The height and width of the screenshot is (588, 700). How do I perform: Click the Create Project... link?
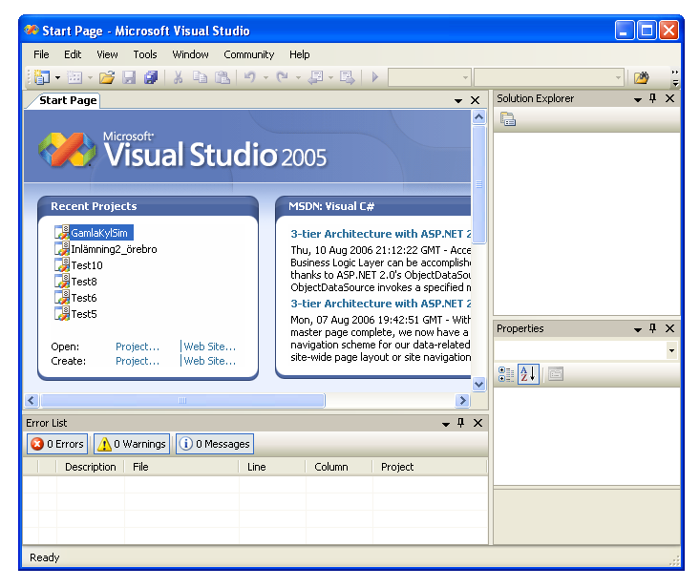point(138,361)
